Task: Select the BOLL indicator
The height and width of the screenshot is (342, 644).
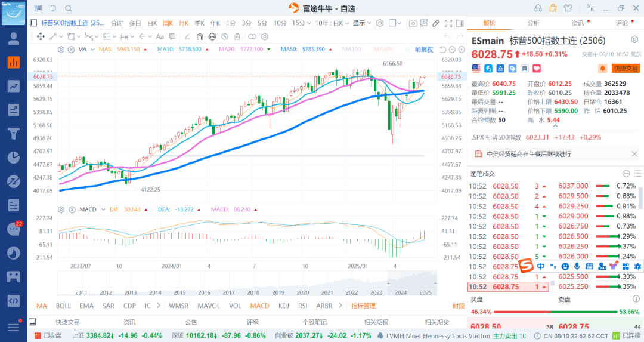Action: 63,306
